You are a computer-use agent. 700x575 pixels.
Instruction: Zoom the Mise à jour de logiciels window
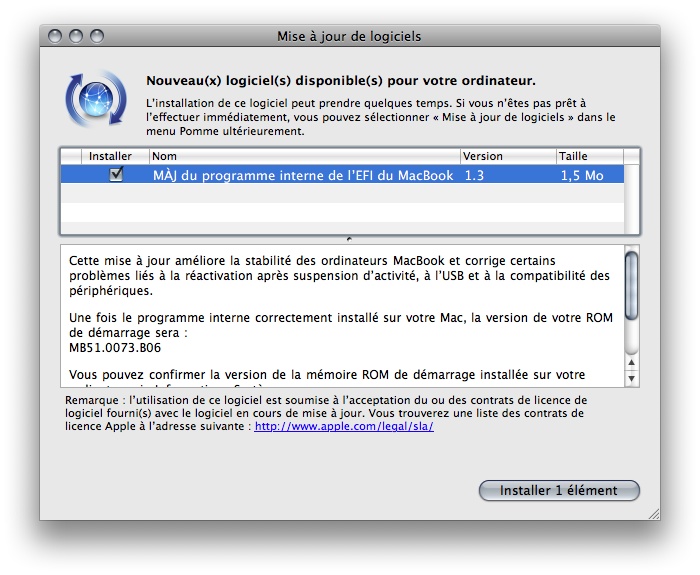click(97, 36)
